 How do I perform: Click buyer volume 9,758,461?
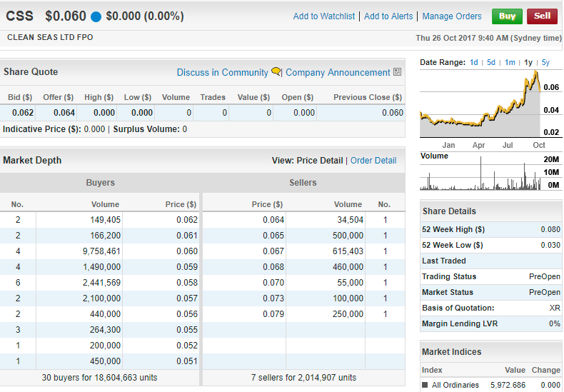101,251
